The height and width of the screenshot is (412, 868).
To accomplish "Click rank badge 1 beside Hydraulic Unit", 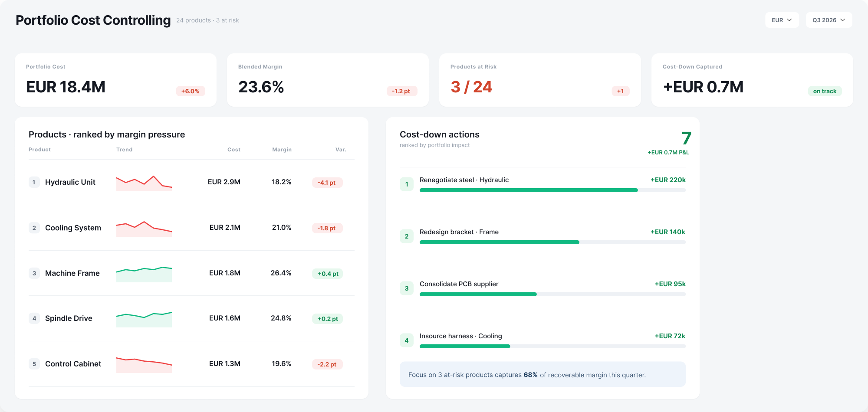I will [x=34, y=182].
